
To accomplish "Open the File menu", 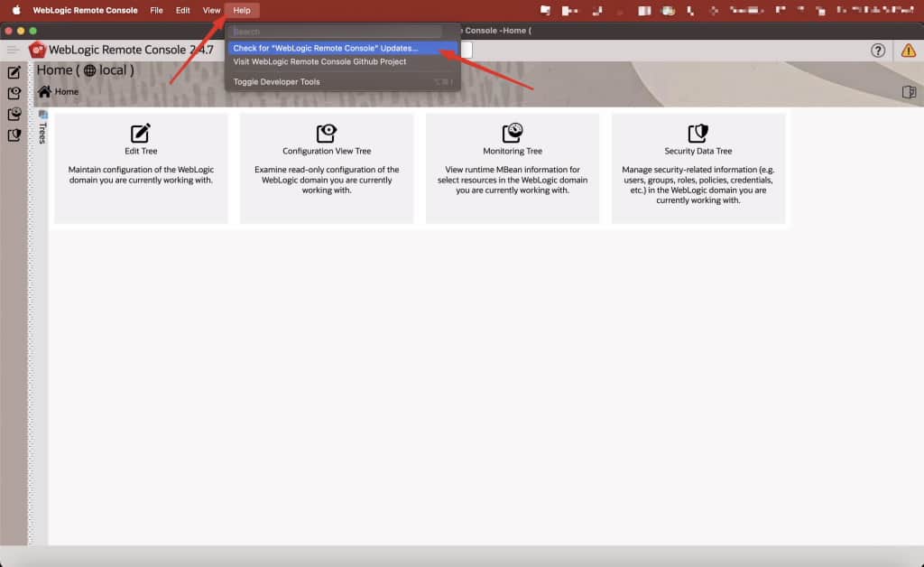I will point(156,10).
